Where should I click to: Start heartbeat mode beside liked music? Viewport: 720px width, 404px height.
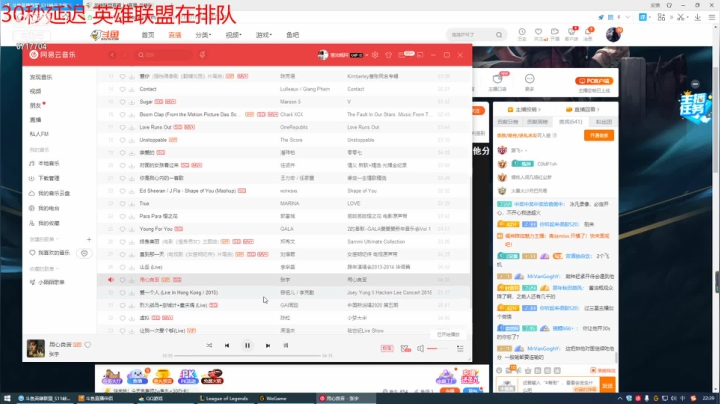click(x=84, y=253)
